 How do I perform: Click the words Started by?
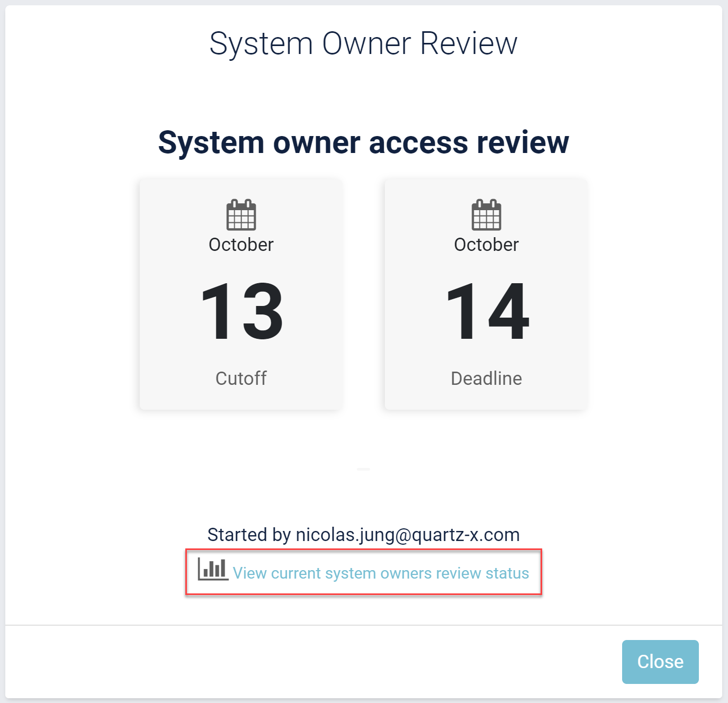249,535
